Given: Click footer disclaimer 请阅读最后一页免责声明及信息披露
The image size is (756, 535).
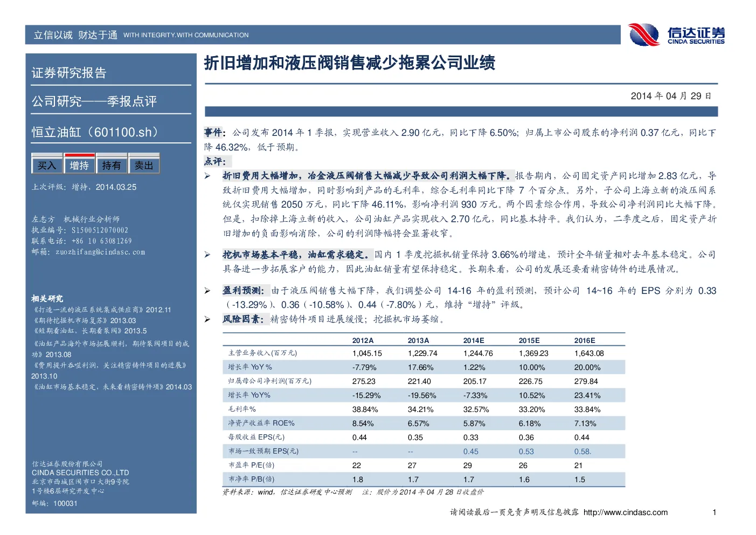Looking at the screenshot, I should tap(515, 512).
